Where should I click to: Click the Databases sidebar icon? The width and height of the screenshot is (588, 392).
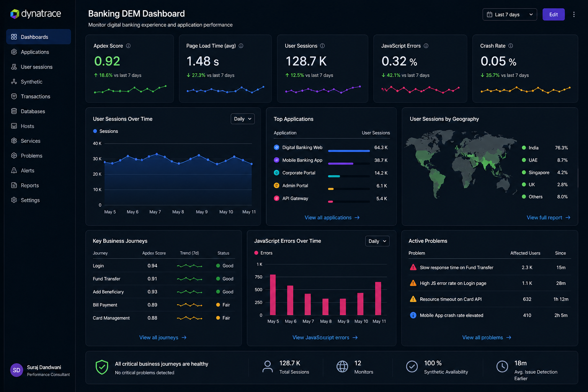[14, 111]
